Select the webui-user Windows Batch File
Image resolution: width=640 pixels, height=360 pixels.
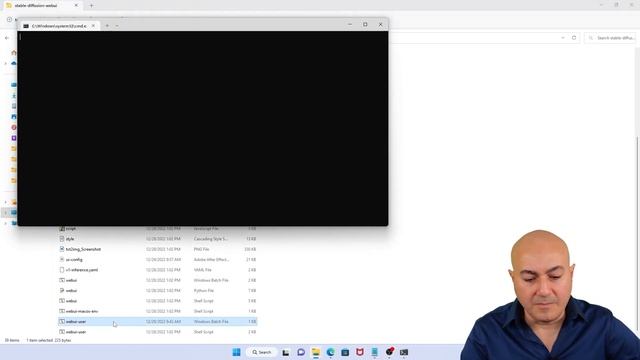click(x=158, y=322)
